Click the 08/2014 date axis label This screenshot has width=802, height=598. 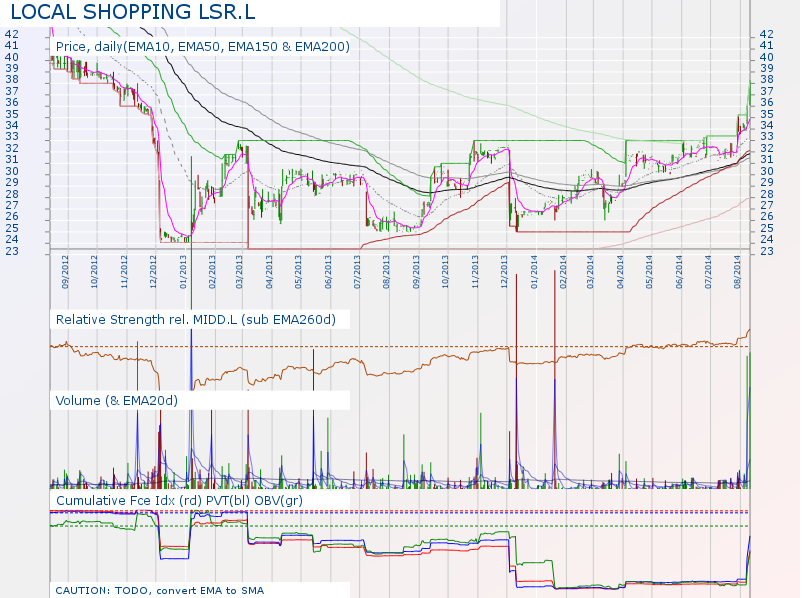pos(738,272)
